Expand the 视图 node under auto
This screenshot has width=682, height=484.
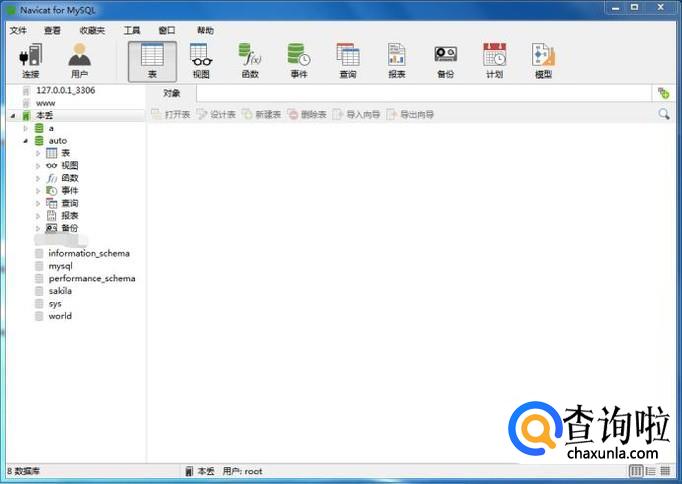pyautogui.click(x=38, y=166)
